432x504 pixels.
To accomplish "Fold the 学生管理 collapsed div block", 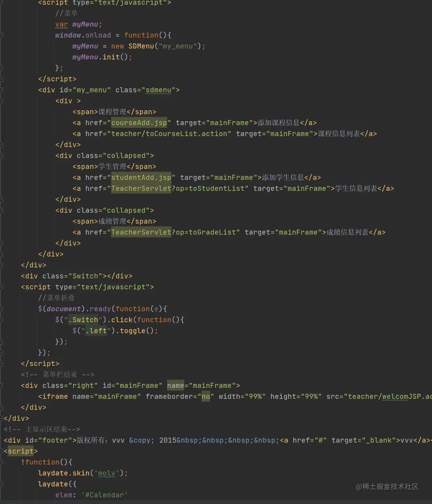I will coord(2,156).
